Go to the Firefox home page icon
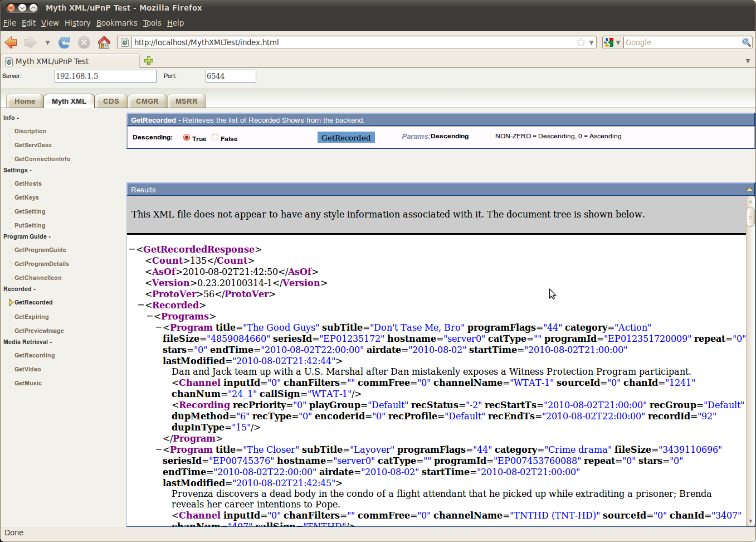Screen dimensions: 756x542 (x=104, y=42)
